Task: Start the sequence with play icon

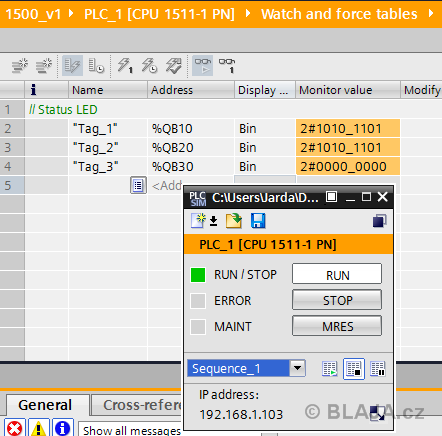Action: (330, 369)
